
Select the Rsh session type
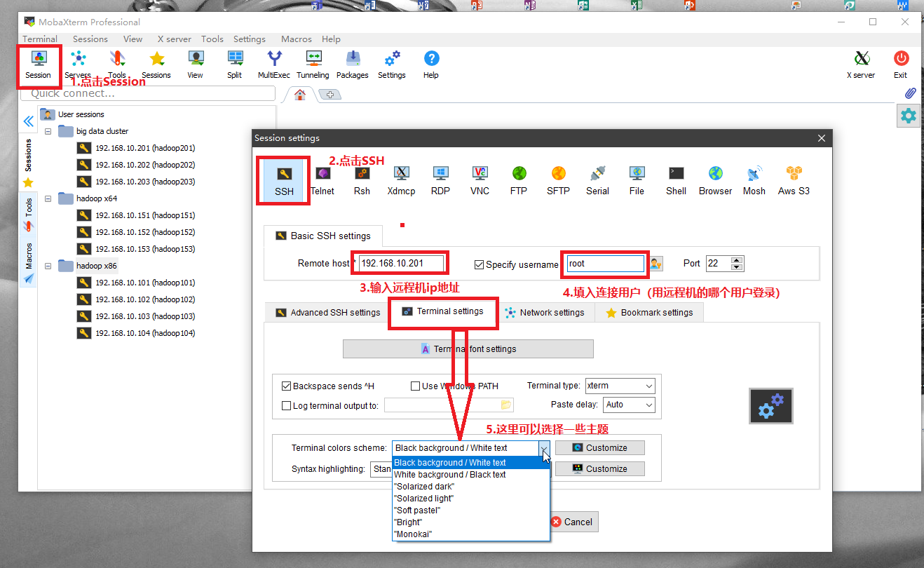pos(362,181)
